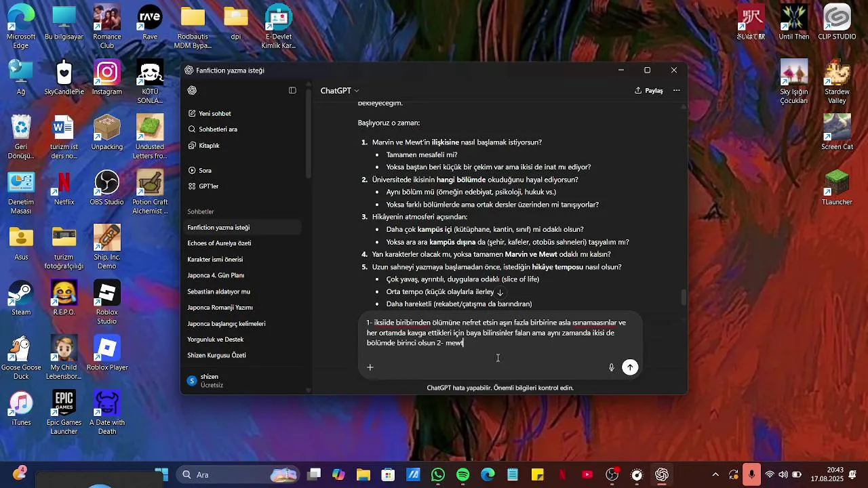Click the Potion Craft Alchemist desktop icon
Viewport: 868px width, 488px height.
(x=150, y=192)
